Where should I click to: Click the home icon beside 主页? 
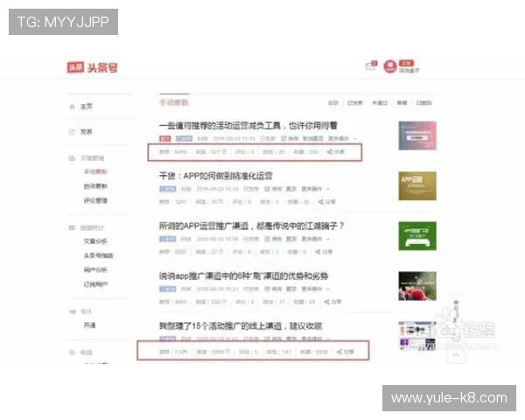point(72,107)
